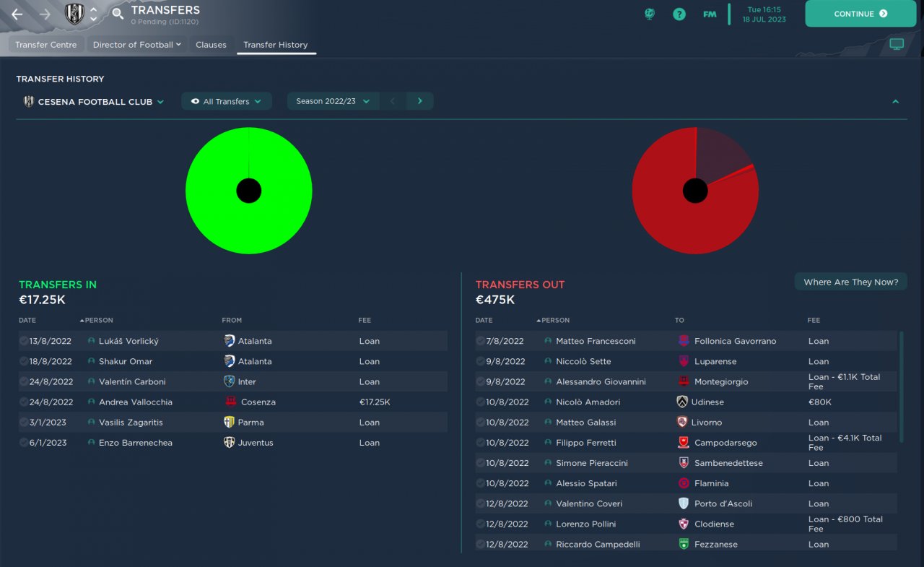The height and width of the screenshot is (567, 924).
Task: Open the Cesena club badge in header
Action: tap(74, 14)
